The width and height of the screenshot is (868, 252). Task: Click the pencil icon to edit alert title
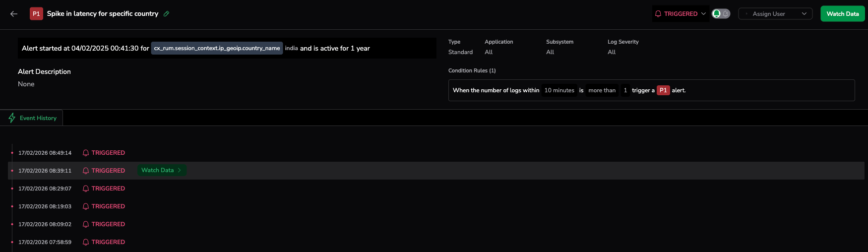pyautogui.click(x=167, y=14)
